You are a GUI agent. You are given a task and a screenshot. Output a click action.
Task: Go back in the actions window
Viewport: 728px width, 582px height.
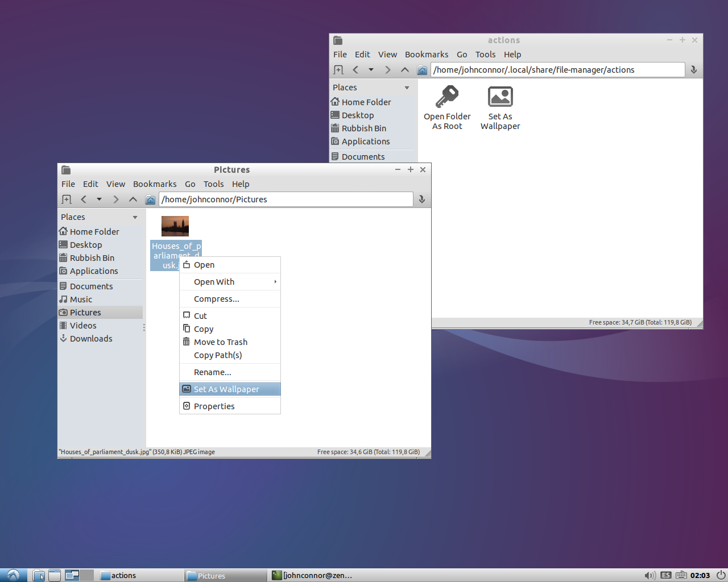click(355, 70)
